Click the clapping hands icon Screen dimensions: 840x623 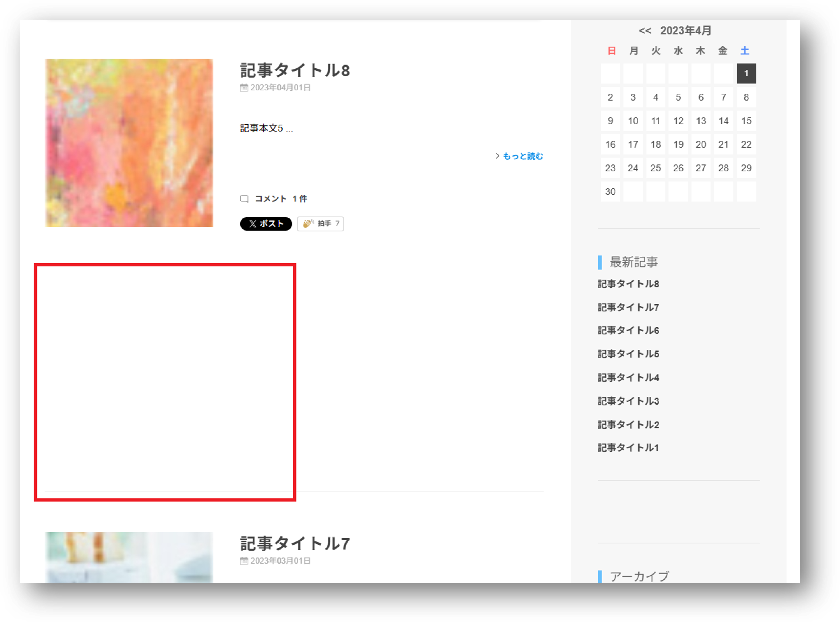[308, 224]
